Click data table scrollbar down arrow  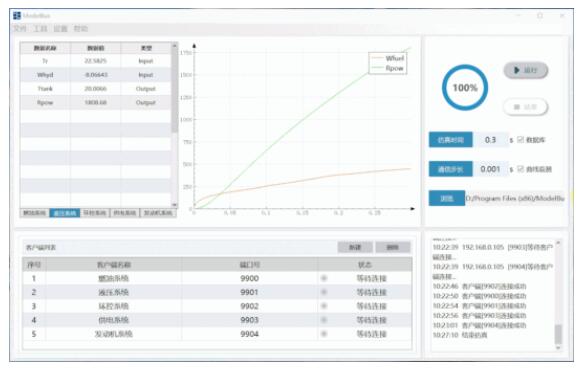point(174,205)
